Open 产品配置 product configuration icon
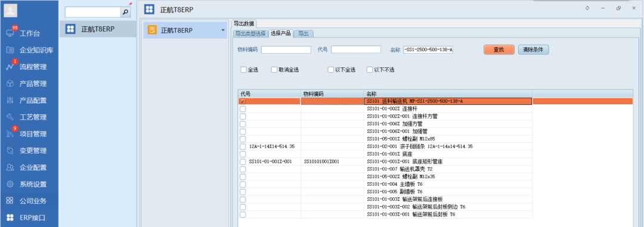This screenshot has width=644, height=227. (x=10, y=101)
